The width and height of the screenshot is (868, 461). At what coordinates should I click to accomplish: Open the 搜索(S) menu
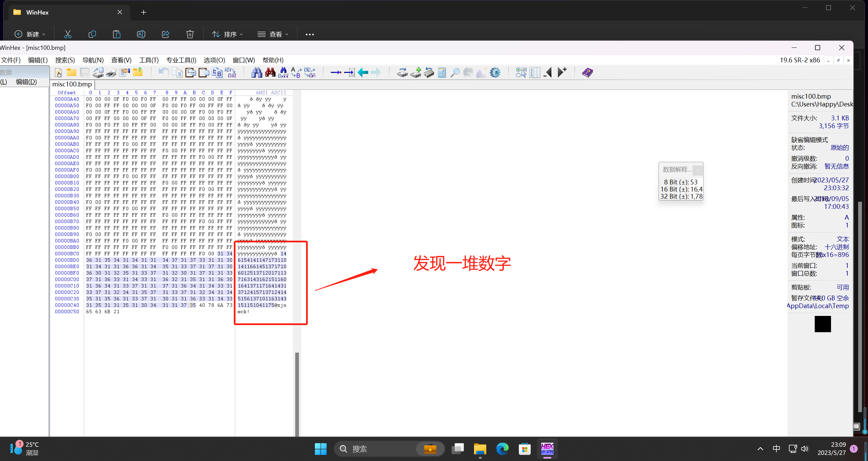[65, 60]
